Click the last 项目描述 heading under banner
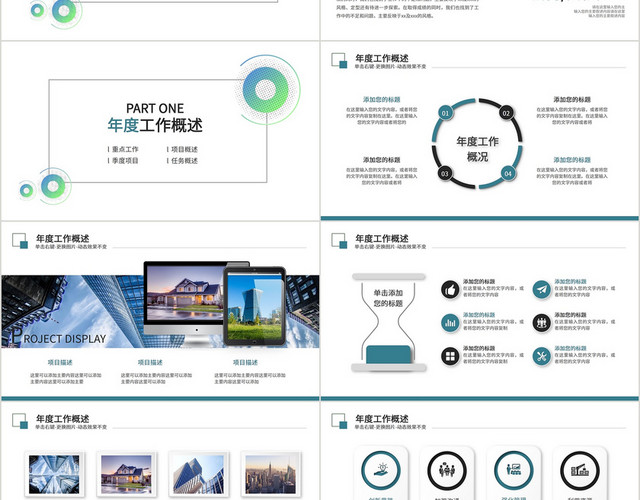This screenshot has height=500, width=640. tap(245, 362)
